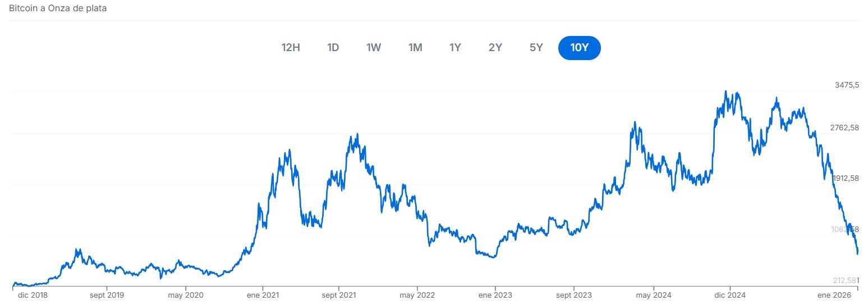Select the 1Y range button
The height and width of the screenshot is (305, 868).
click(x=455, y=48)
